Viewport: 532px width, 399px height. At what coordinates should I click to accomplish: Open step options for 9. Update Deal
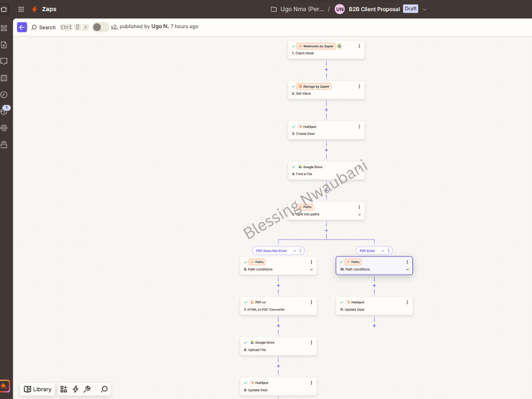[x=311, y=383]
